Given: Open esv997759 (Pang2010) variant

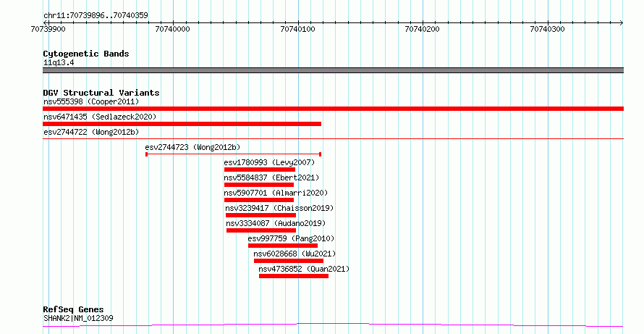Looking at the screenshot, I should click(x=291, y=238).
